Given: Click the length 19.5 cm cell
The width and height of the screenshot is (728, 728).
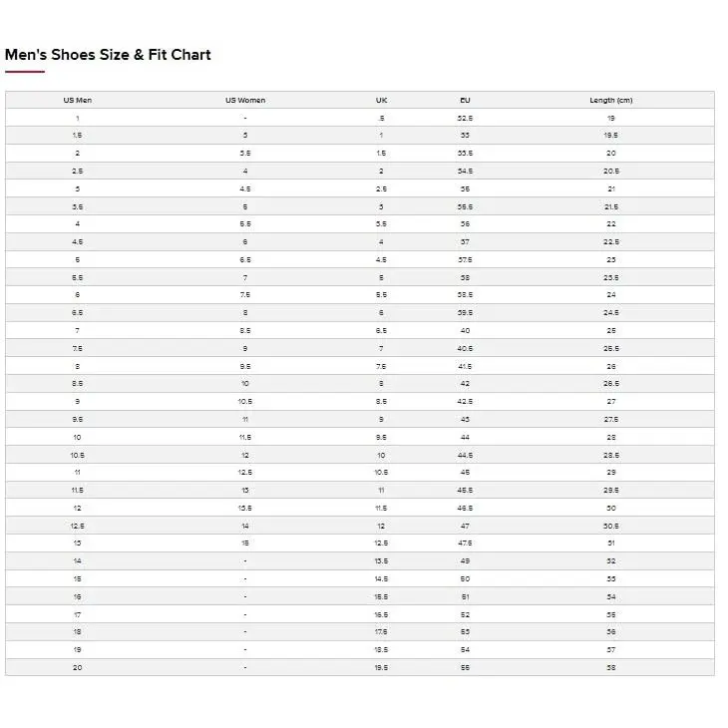Looking at the screenshot, I should pos(611,135).
